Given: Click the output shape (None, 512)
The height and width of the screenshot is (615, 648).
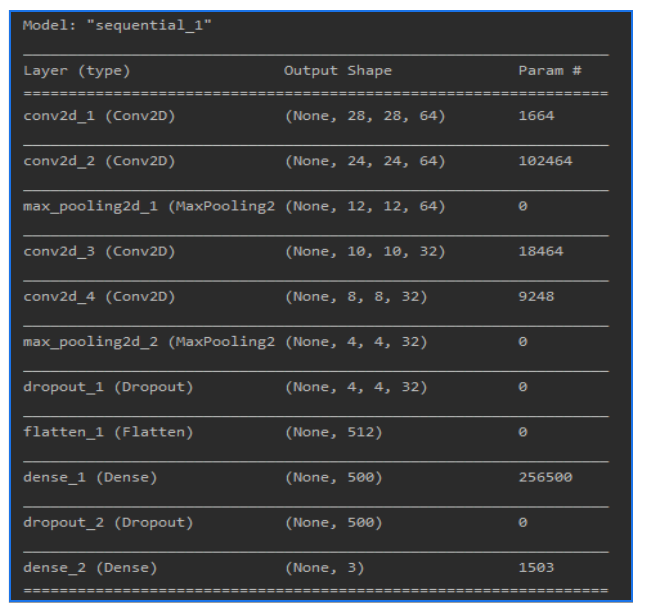Looking at the screenshot, I should 333,432.
